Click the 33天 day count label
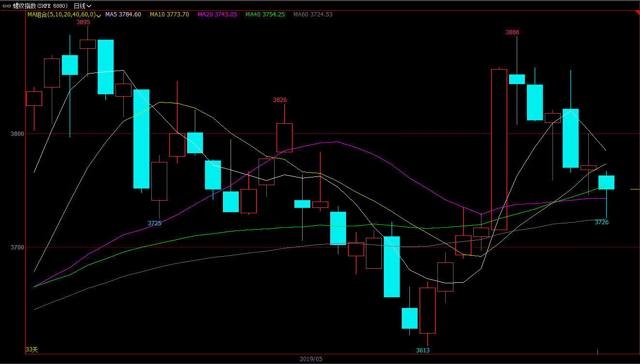 32,349
